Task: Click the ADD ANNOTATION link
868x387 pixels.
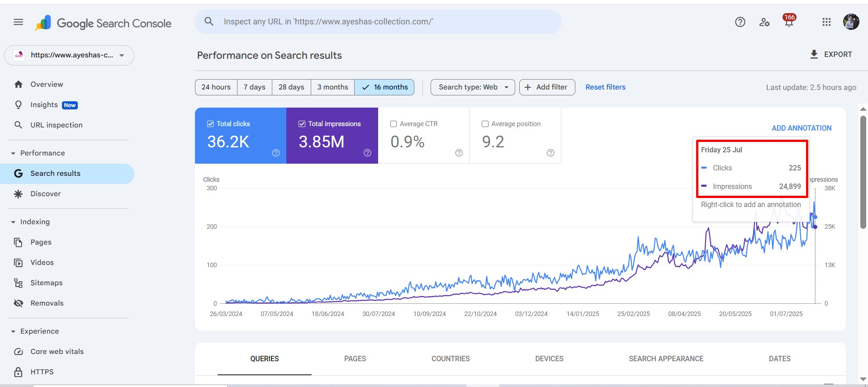Action: click(x=802, y=128)
